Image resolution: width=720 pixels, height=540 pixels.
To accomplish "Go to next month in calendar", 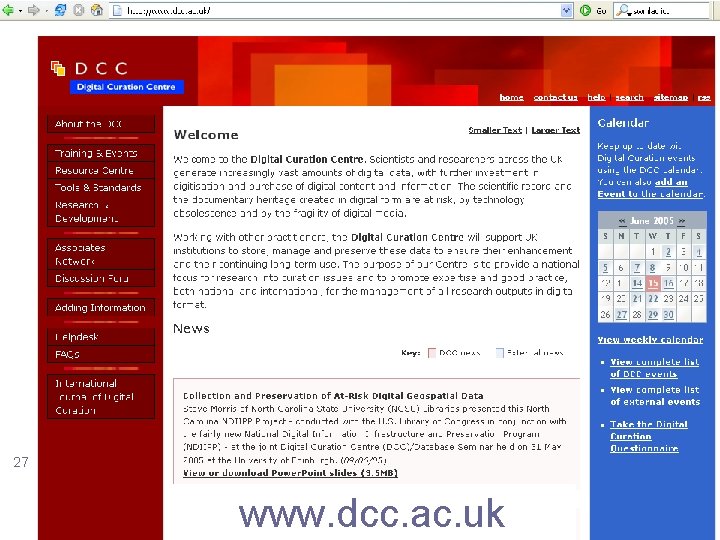I will [x=681, y=221].
